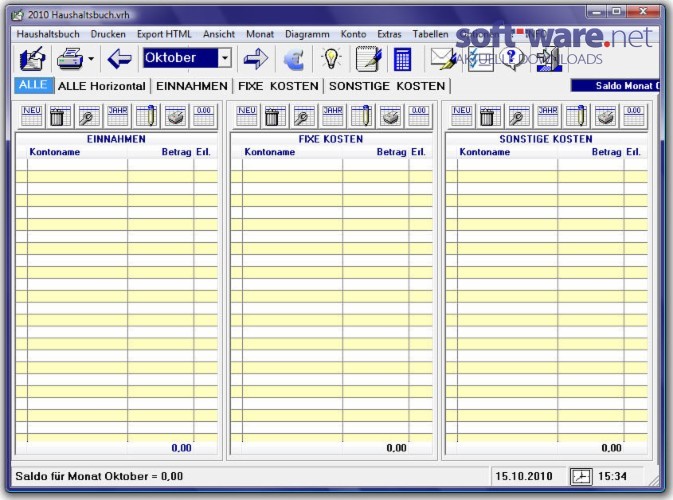Image resolution: width=673 pixels, height=500 pixels.
Task: Open the Export HTML menu
Action: coord(164,34)
